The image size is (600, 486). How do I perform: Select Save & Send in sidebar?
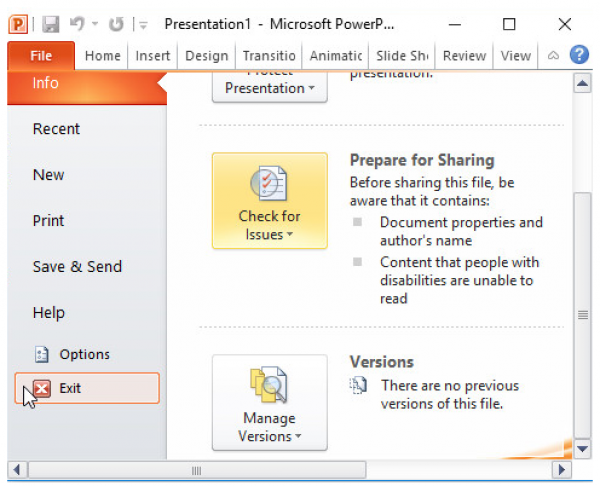coord(77,267)
